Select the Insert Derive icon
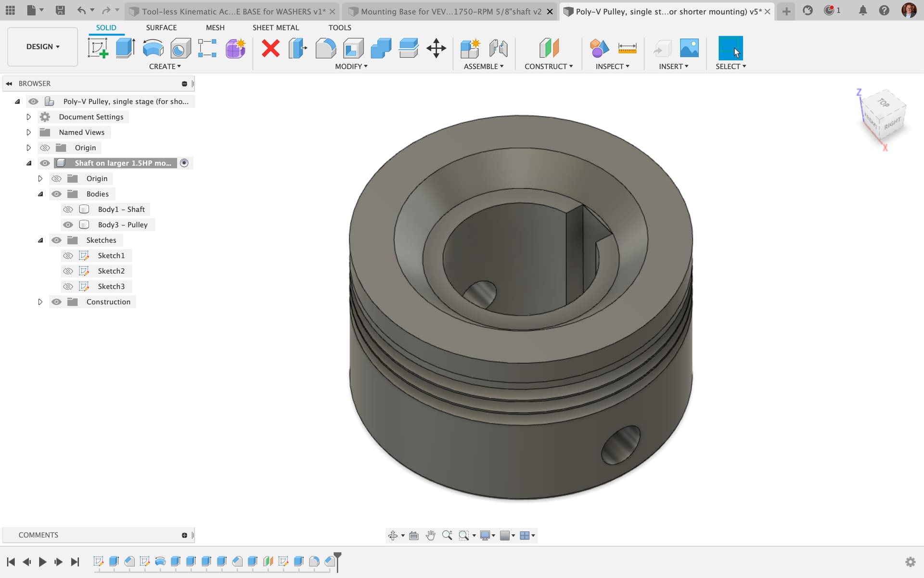 pyautogui.click(x=662, y=48)
